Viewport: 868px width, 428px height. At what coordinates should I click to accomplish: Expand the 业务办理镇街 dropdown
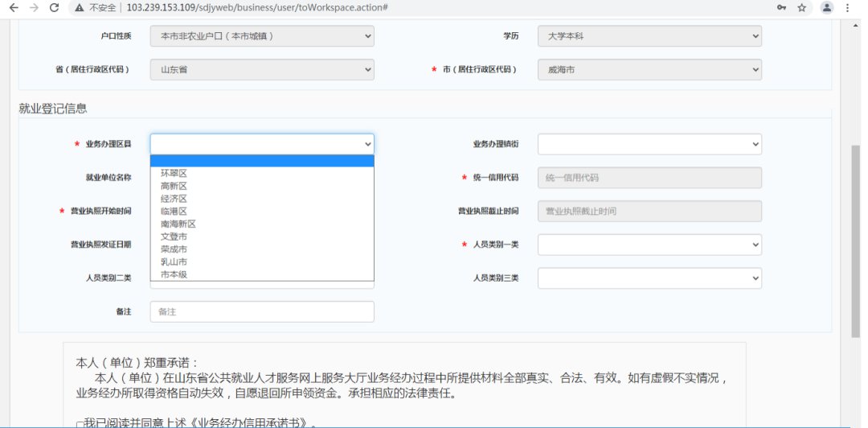pyautogui.click(x=649, y=144)
